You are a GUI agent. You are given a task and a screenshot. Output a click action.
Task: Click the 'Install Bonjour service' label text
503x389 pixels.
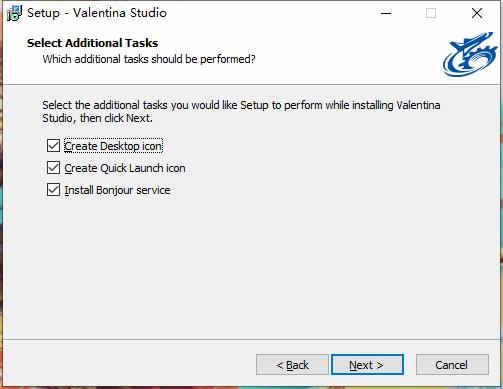tap(117, 190)
